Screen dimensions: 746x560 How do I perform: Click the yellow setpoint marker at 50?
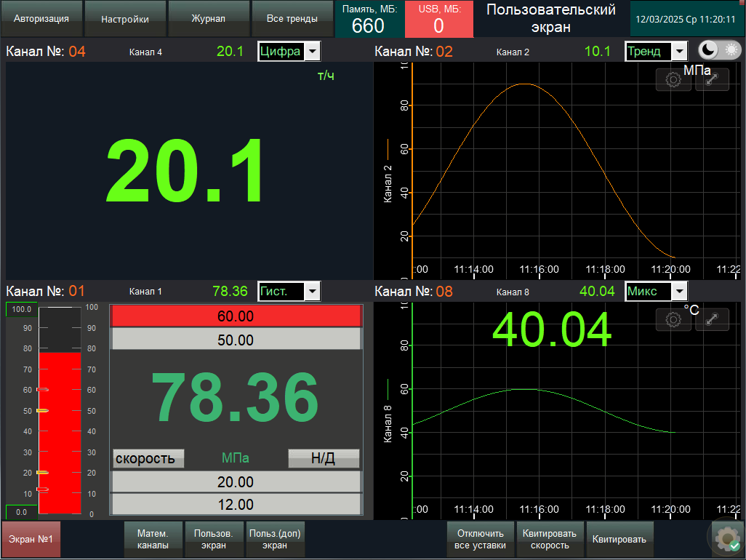42,411
